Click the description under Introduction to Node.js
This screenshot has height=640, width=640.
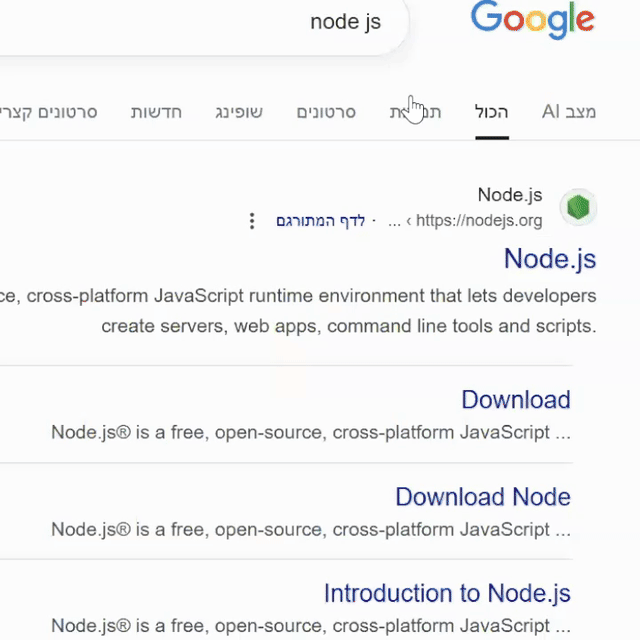(311, 626)
